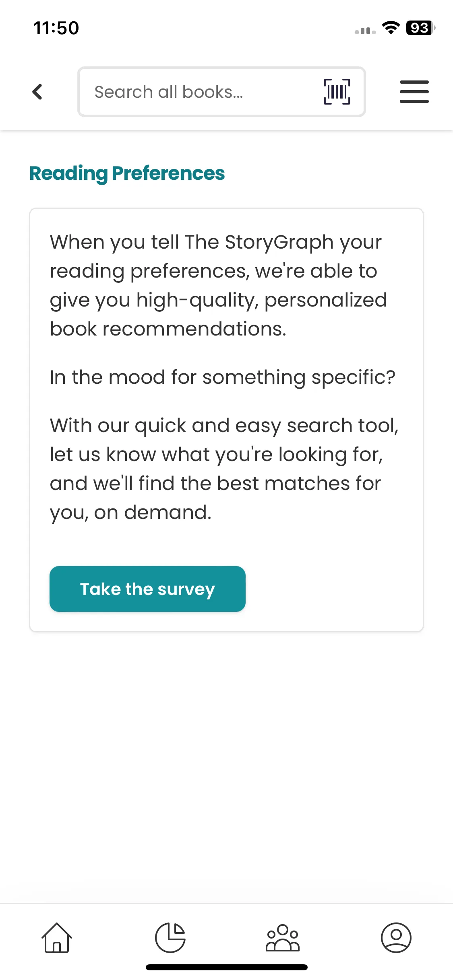Click empty card space right of survey button

[x=334, y=589]
